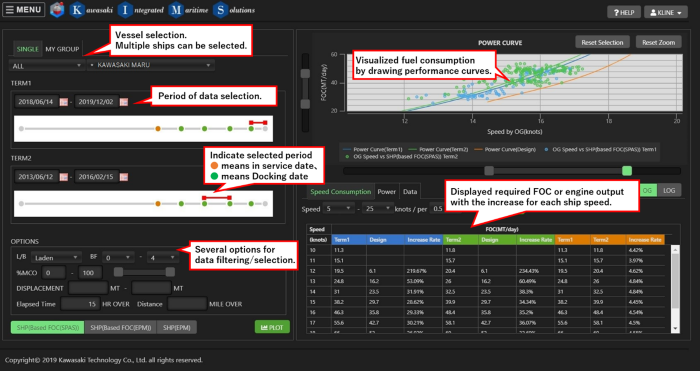Expand the KAWASAKI MARU vessel dropdown
The width and height of the screenshot is (700, 371).
pyautogui.click(x=151, y=65)
